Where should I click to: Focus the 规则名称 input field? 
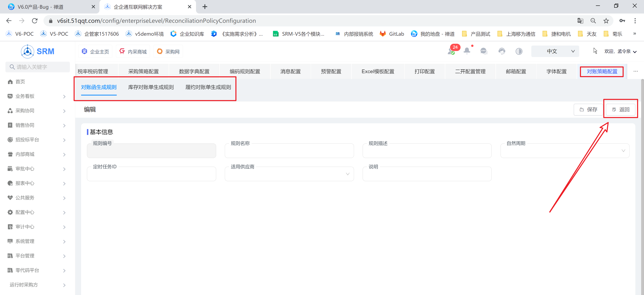coord(289,151)
